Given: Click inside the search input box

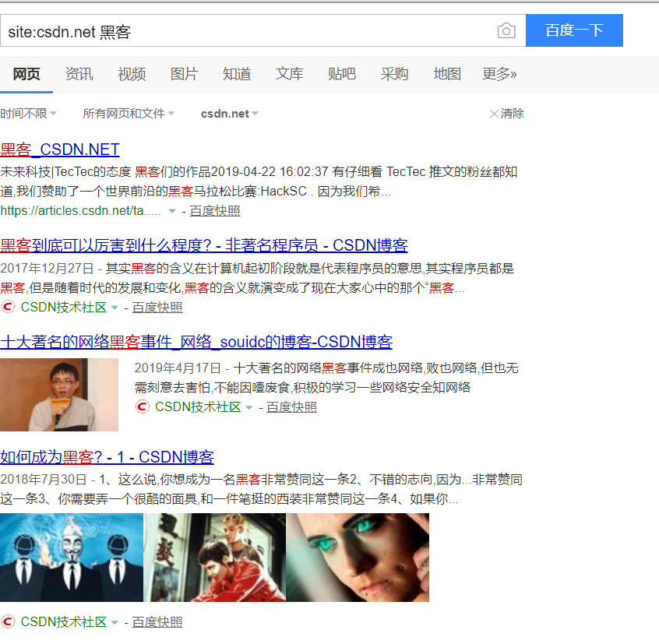Looking at the screenshot, I should tap(234, 30).
